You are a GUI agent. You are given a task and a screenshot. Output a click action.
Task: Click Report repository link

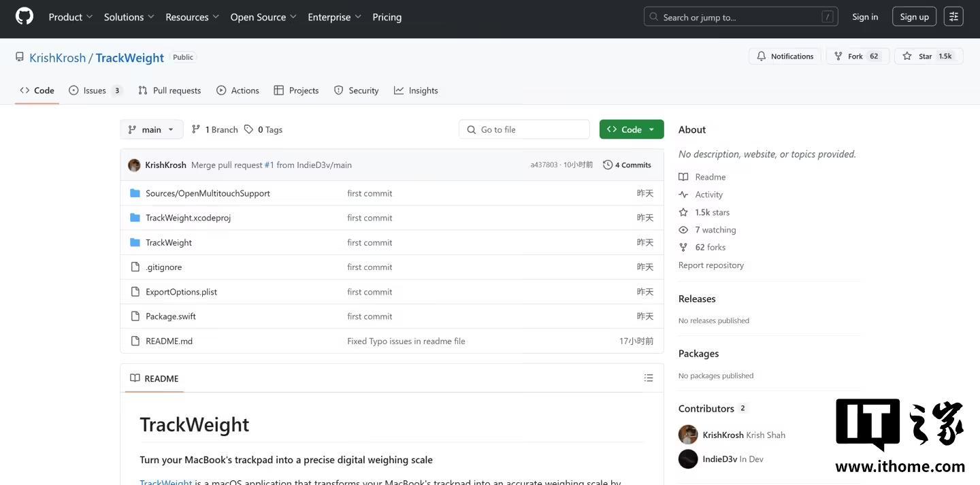pos(710,265)
